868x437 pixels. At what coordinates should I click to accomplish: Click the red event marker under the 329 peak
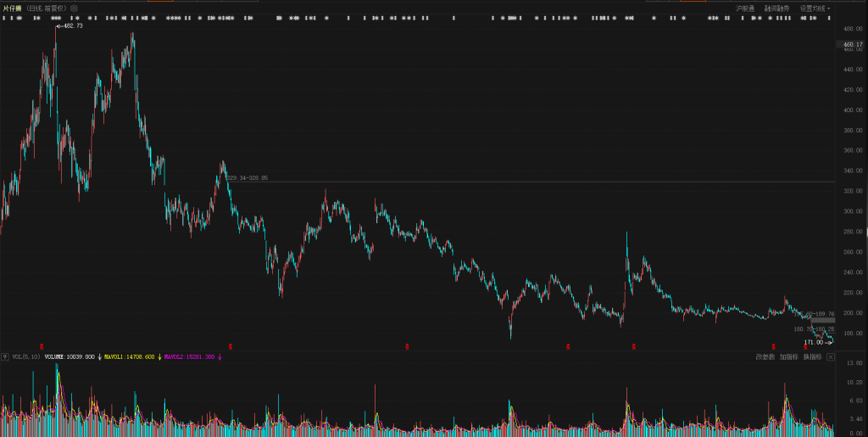[x=231, y=345]
